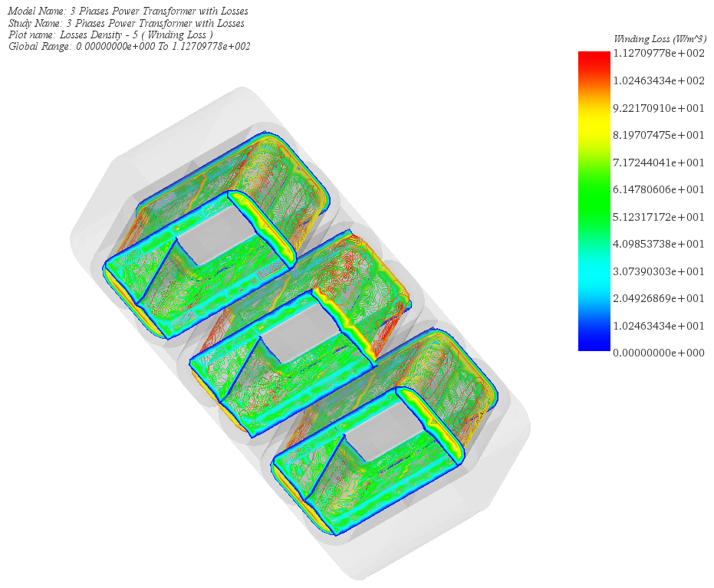Click the 'Global Range' annotation text

[x=129, y=46]
